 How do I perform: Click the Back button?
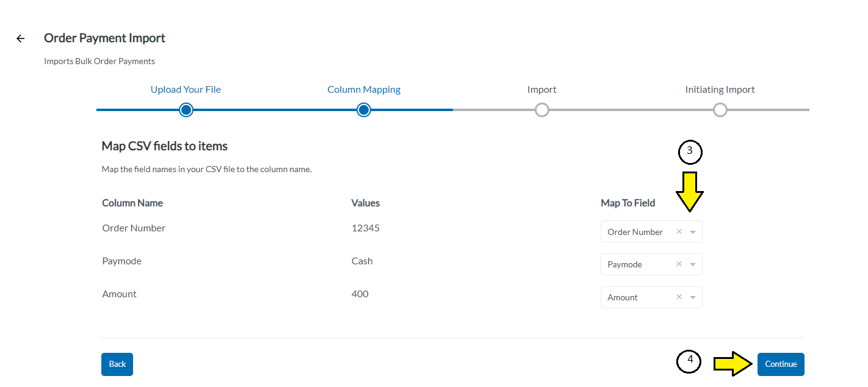tap(117, 364)
